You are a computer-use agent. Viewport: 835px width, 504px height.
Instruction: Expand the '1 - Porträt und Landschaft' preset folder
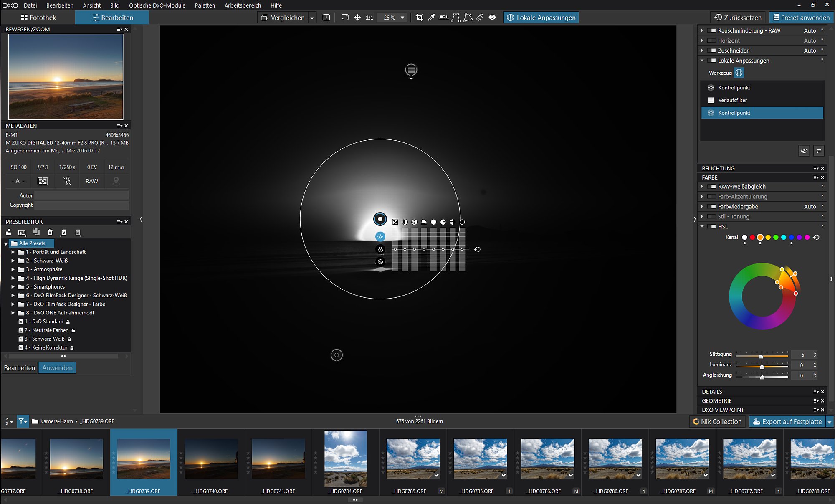pyautogui.click(x=13, y=252)
